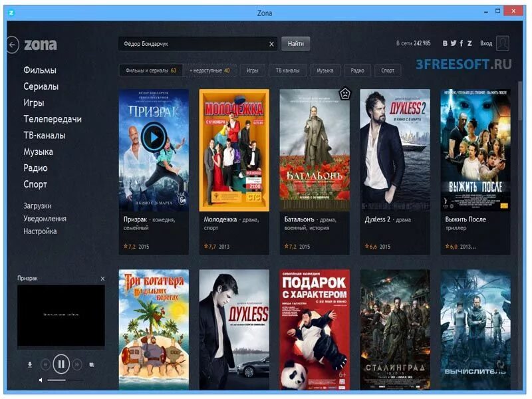
Task: Open Сериалы in the sidebar
Action: 41,86
